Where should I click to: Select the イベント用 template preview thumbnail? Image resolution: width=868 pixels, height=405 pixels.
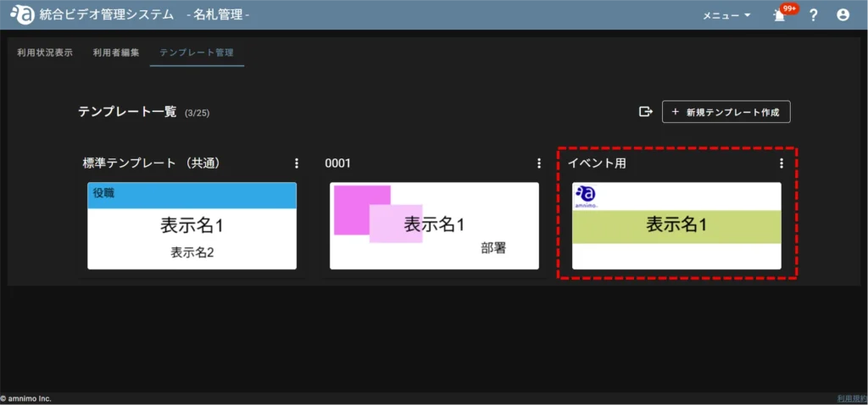pyautogui.click(x=676, y=225)
